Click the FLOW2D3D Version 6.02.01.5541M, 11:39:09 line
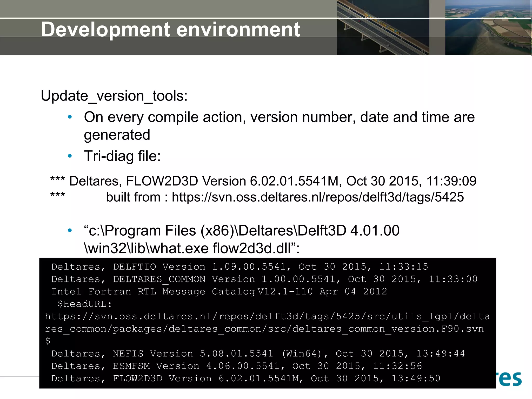The height and width of the screenshot is (399, 532). point(263,181)
